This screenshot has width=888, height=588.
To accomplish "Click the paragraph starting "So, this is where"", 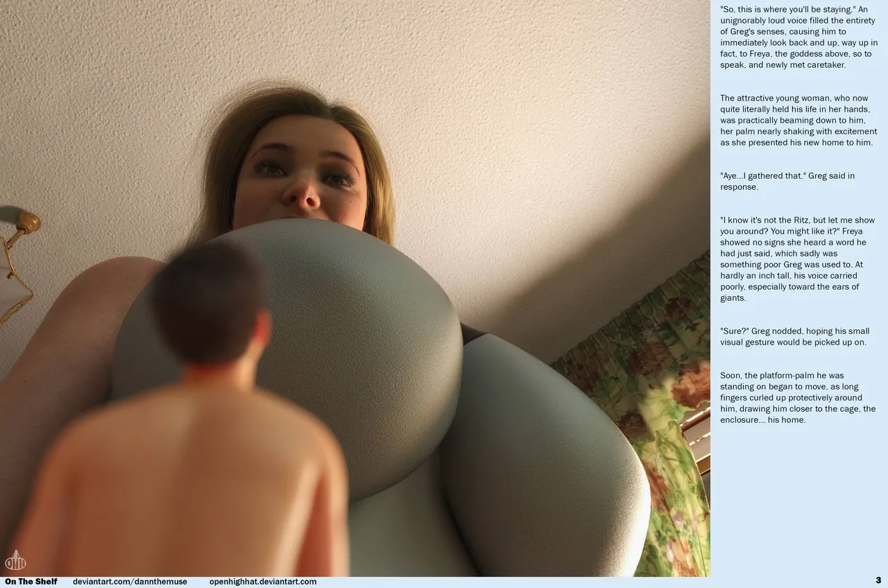I will click(x=799, y=37).
